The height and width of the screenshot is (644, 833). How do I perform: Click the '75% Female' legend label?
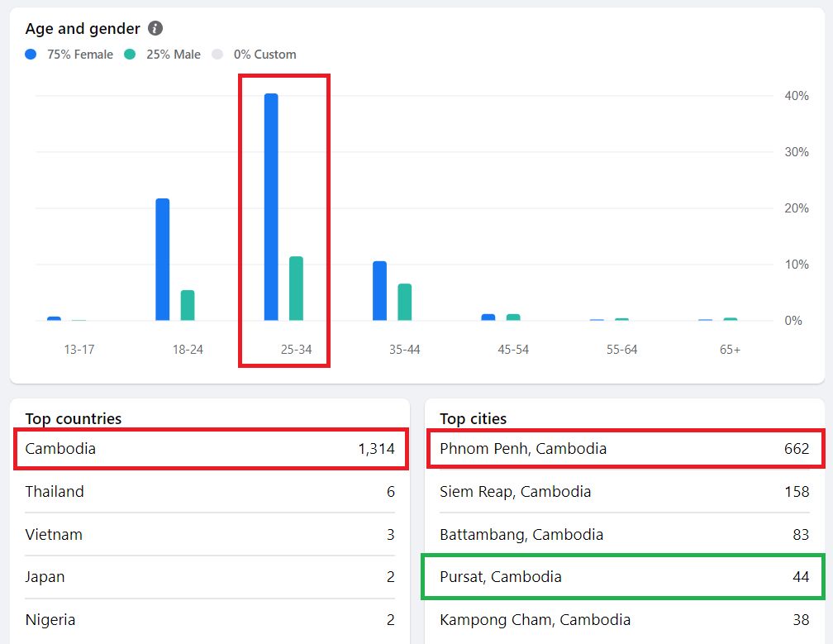(x=80, y=55)
